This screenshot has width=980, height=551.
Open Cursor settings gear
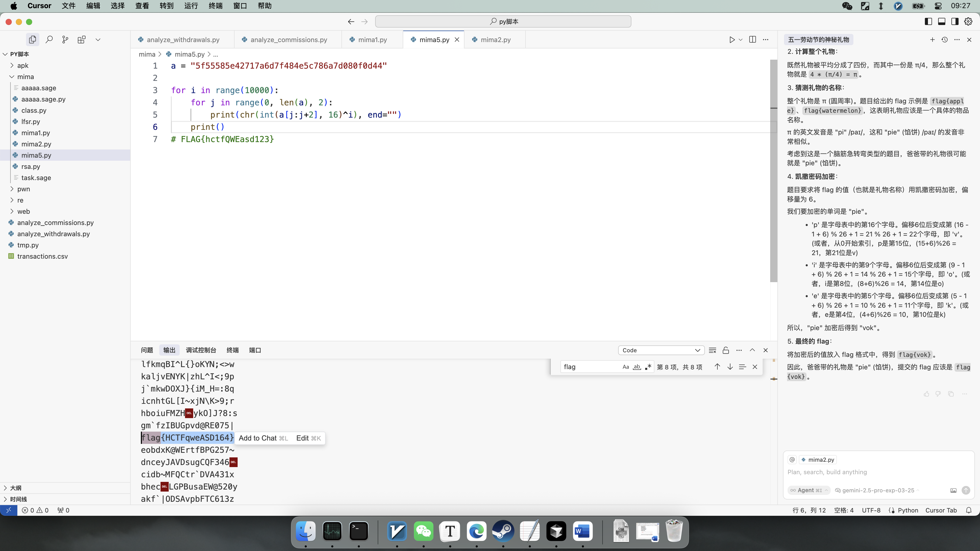pyautogui.click(x=968, y=22)
